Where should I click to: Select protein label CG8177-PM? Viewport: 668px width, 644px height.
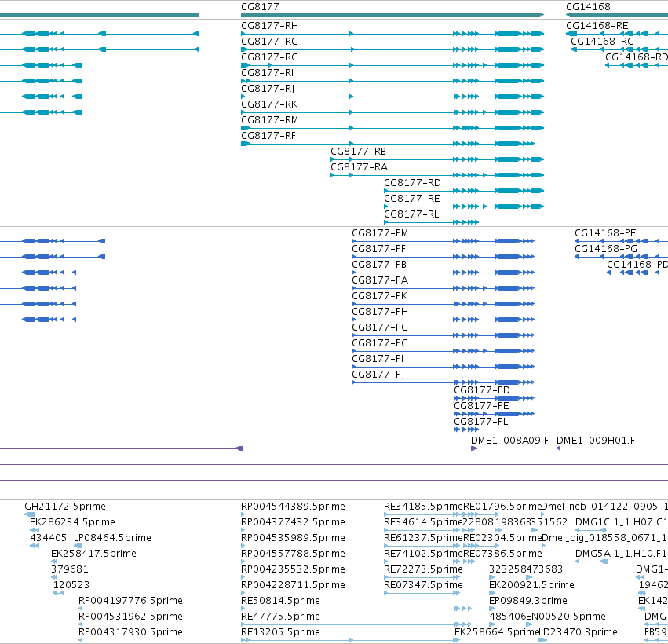click(380, 233)
